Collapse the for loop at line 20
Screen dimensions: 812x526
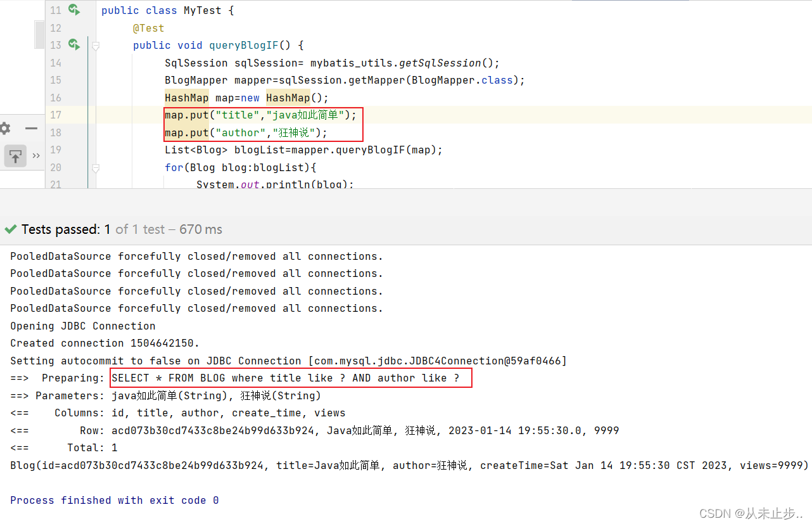point(96,168)
